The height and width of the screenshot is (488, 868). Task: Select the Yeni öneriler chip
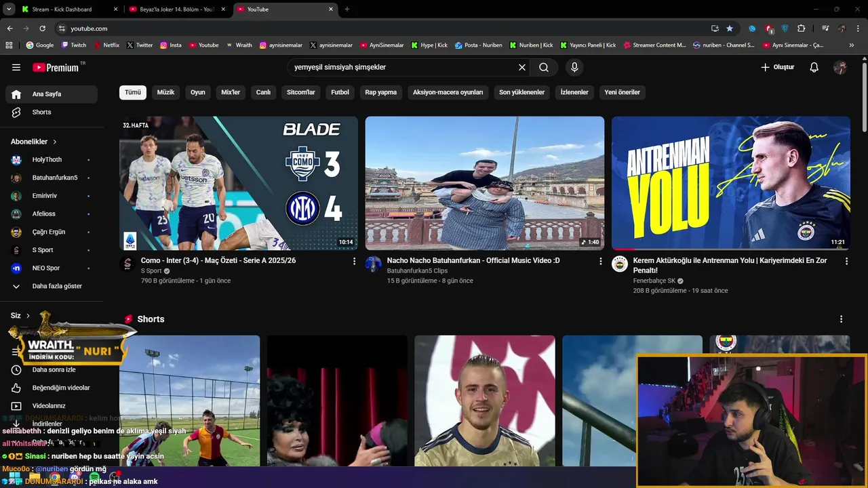(x=622, y=92)
